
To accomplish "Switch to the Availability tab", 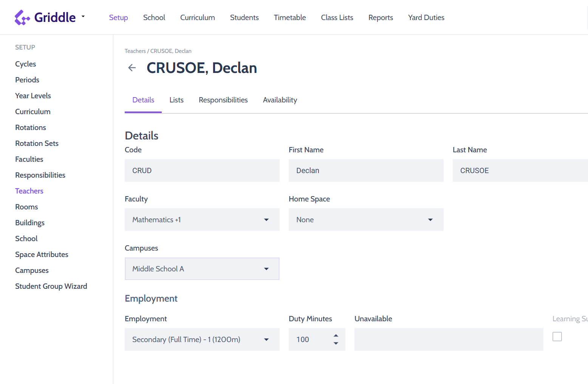I will coord(280,100).
